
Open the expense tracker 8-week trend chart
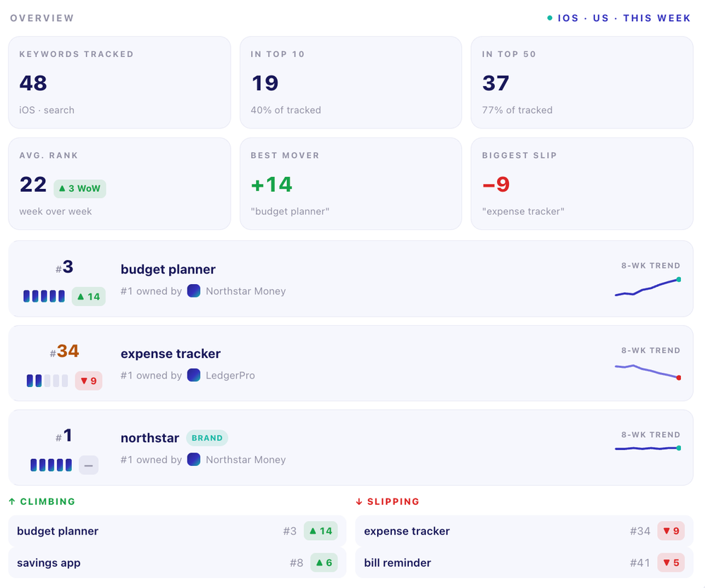pyautogui.click(x=648, y=372)
